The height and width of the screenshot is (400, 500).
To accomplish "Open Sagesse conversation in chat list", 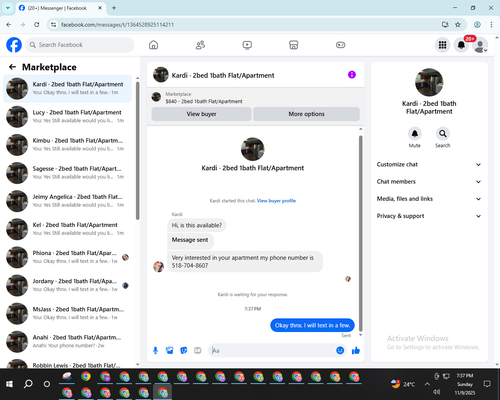I will (68, 173).
